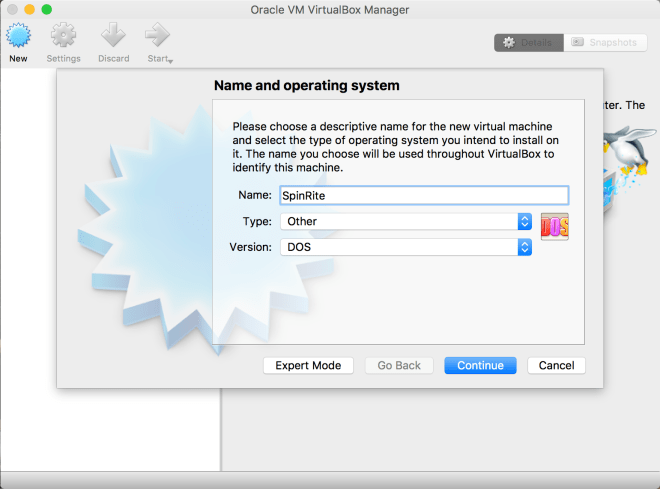Minimize window with the yellow button
Screen dimensions: 660x489
click(x=29, y=9)
